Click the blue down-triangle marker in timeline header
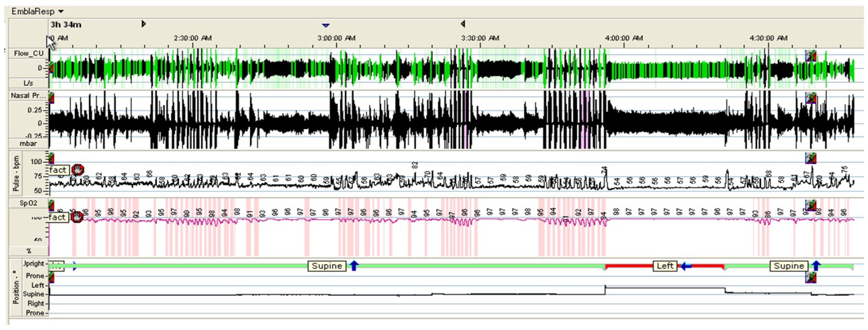Viewport: 868px width, 330px height. [x=326, y=25]
